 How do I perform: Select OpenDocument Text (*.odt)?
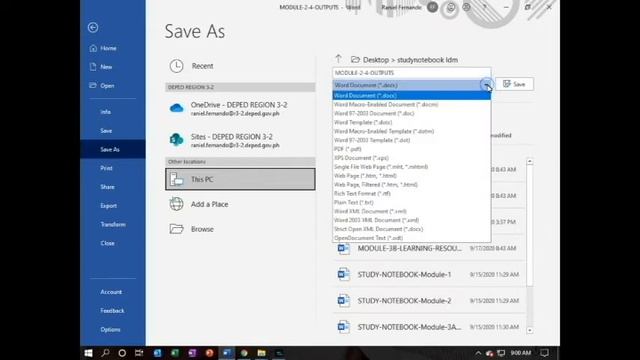pos(411,238)
